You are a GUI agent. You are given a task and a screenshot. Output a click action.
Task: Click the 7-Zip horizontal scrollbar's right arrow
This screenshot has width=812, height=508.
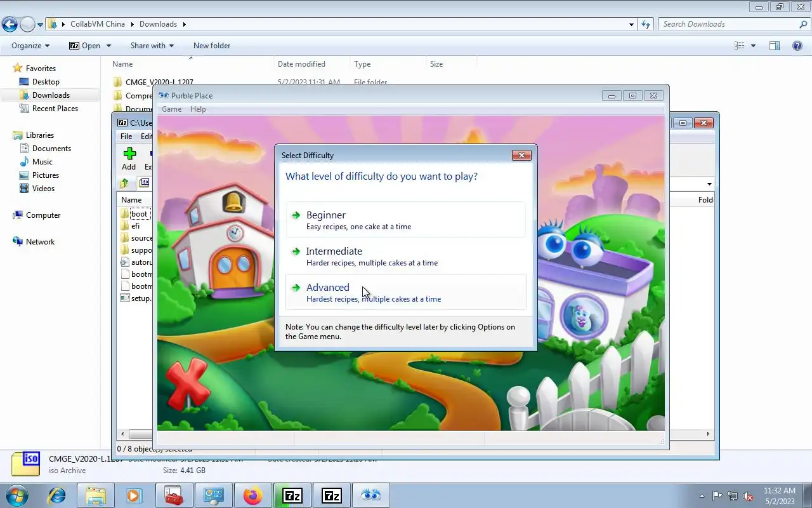click(709, 434)
